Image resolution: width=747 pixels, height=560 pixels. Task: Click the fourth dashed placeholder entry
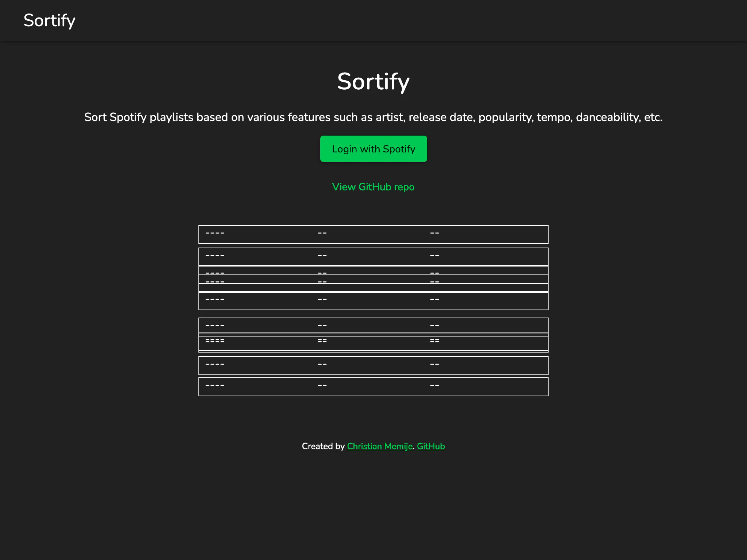373,281
